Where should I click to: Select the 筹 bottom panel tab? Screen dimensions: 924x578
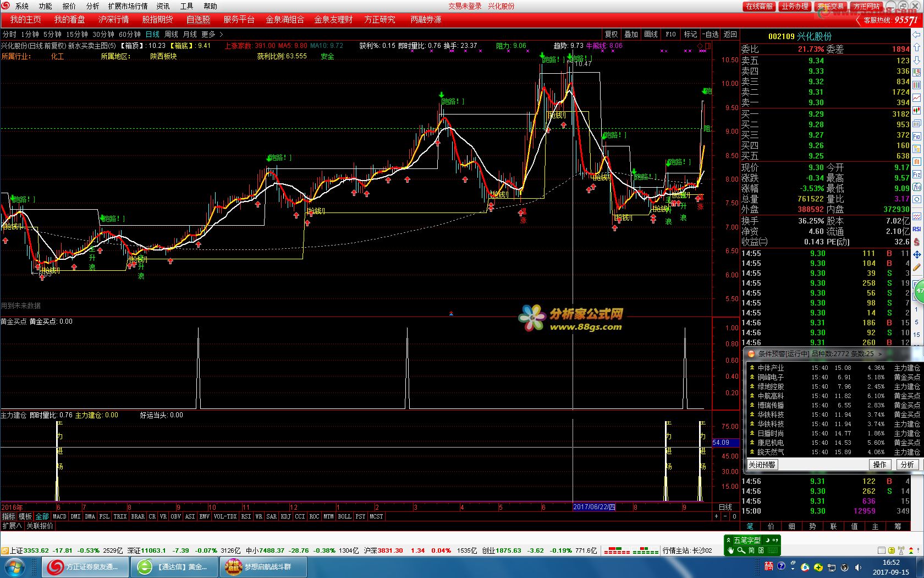[898, 526]
